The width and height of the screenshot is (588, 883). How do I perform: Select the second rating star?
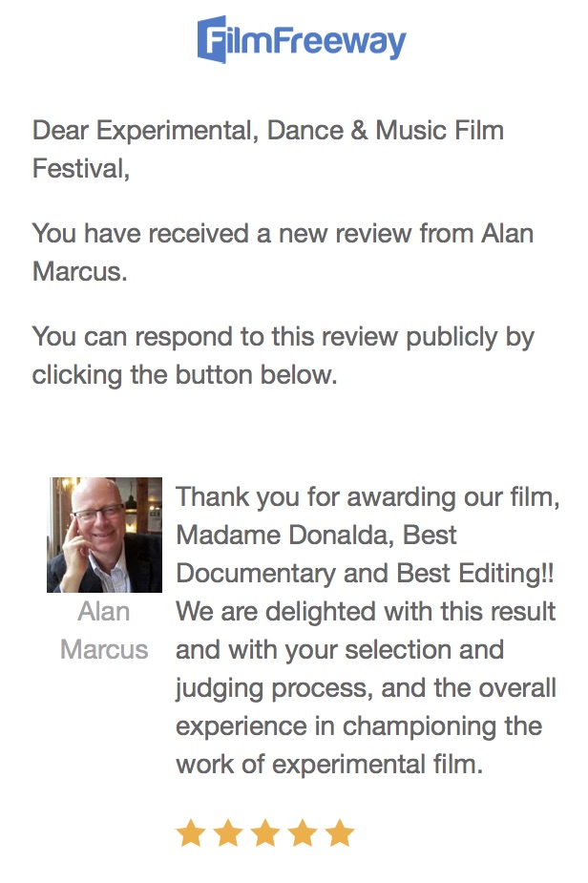[228, 833]
